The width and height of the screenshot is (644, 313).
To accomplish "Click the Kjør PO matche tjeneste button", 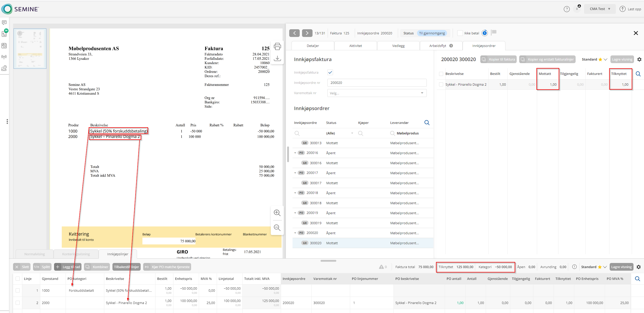I will click(167, 267).
